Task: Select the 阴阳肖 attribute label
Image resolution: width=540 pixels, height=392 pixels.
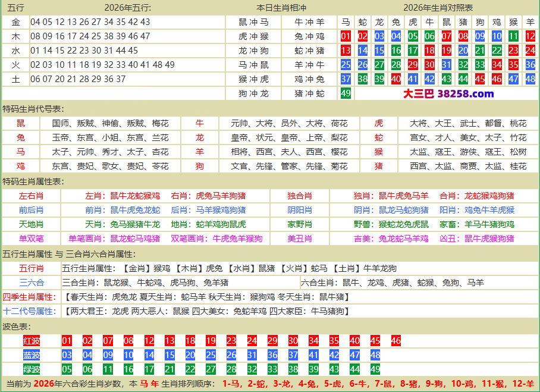Action: coord(300,210)
